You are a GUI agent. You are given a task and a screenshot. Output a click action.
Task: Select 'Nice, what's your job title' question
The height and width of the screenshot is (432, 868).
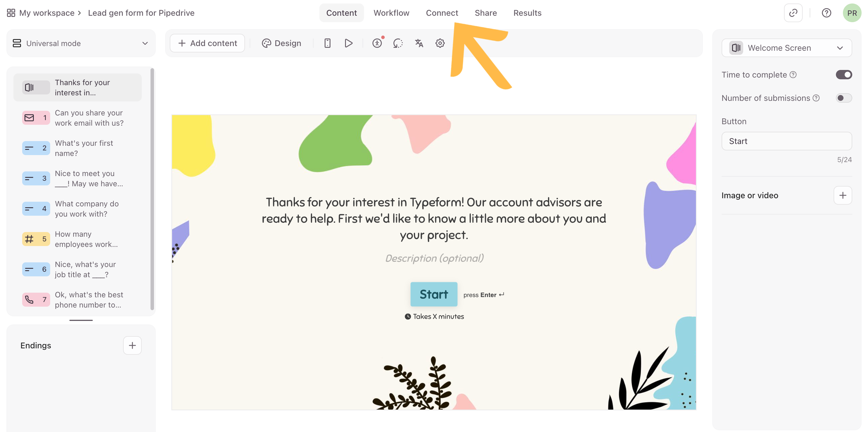tap(78, 269)
